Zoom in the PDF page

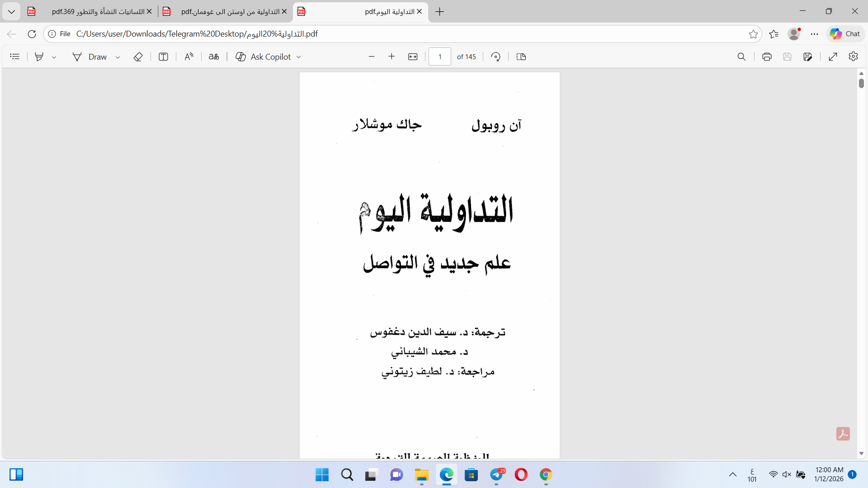click(x=392, y=56)
